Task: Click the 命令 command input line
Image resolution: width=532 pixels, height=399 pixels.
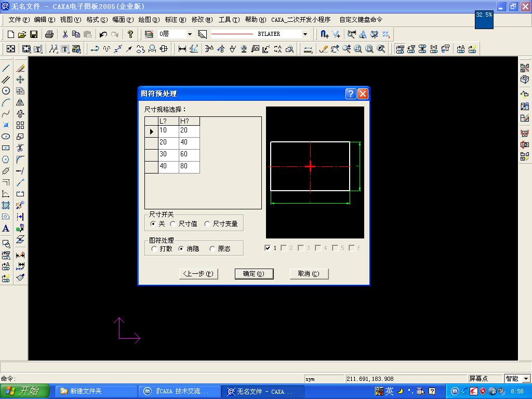Action: coord(152,379)
